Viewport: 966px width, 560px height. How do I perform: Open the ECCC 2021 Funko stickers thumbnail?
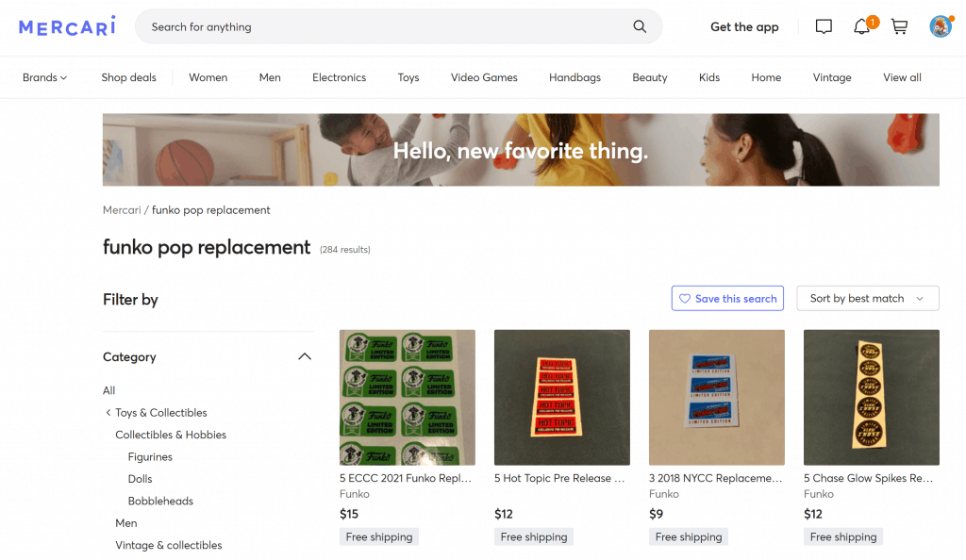(408, 397)
